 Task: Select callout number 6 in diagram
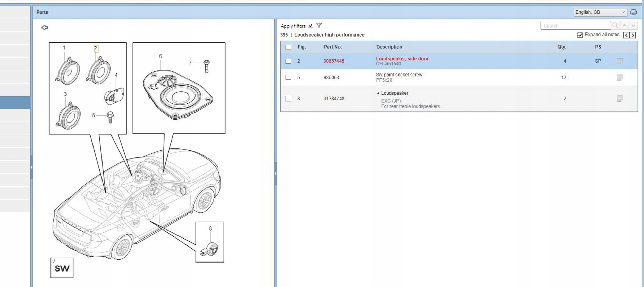[160, 56]
